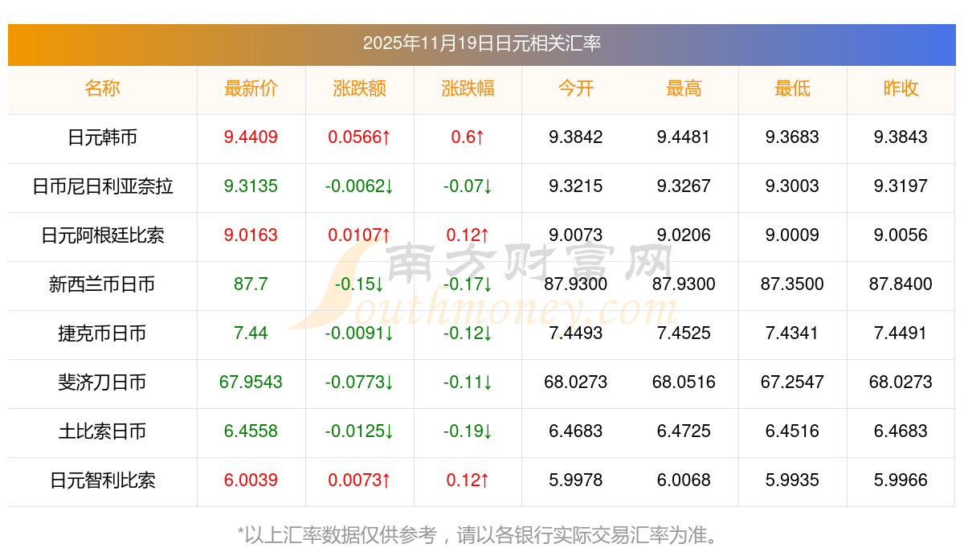Click the 日元阿根廷比索 row name

coord(102,235)
